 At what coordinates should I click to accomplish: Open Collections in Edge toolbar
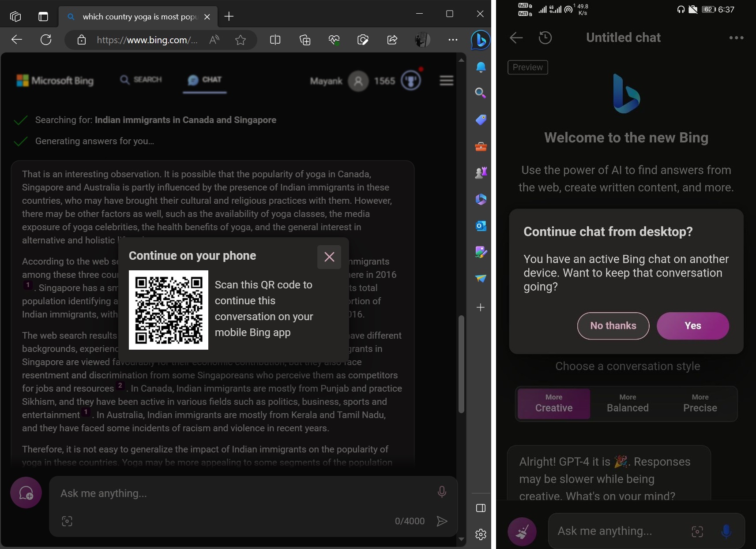click(305, 40)
